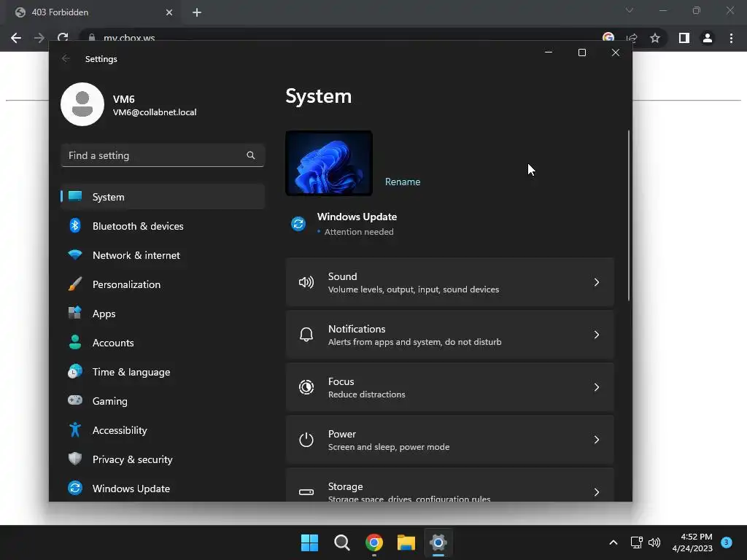Click the Bluetooth & devices icon
The height and width of the screenshot is (560, 747).
tap(75, 226)
